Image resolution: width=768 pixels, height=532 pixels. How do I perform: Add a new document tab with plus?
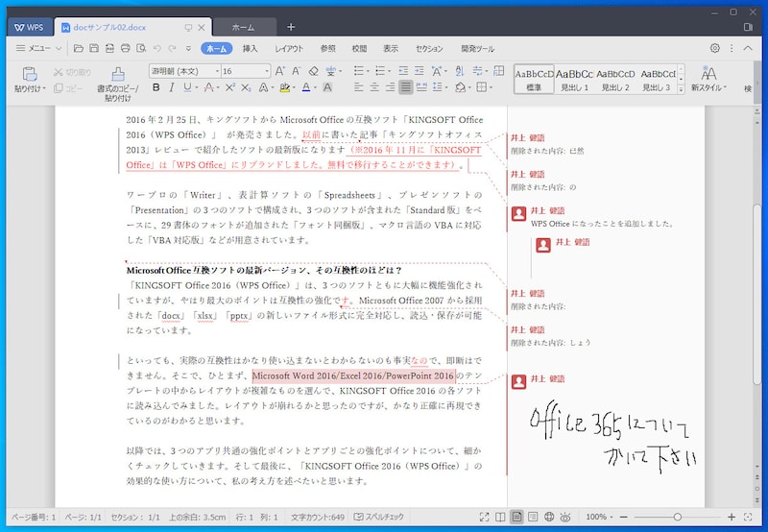click(291, 27)
